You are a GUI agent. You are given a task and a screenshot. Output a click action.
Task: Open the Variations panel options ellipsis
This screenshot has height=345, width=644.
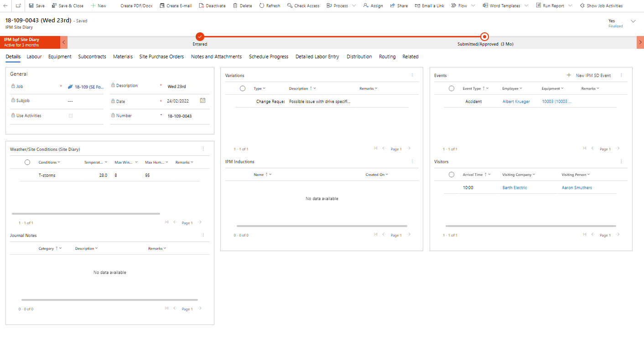pyautogui.click(x=412, y=75)
